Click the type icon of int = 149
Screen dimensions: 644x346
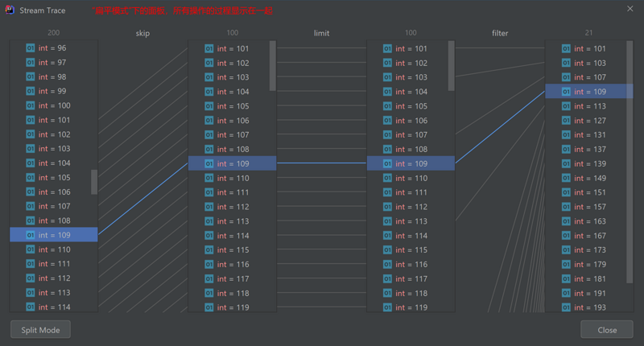(566, 178)
